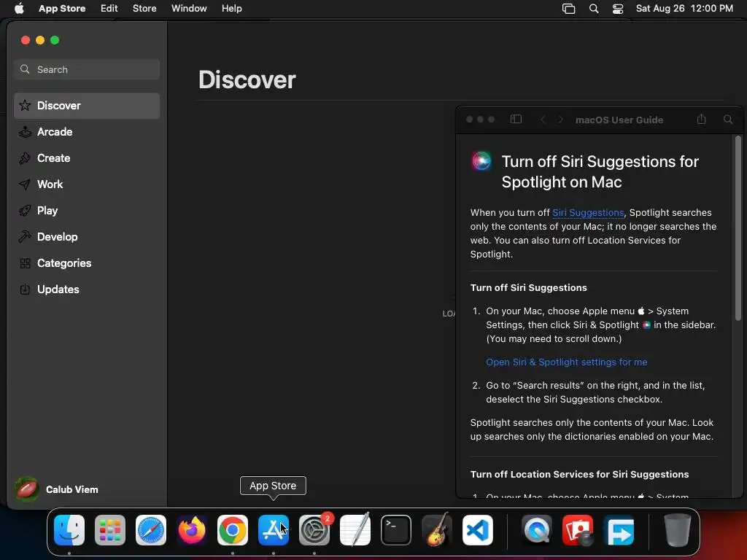This screenshot has width=747, height=560.
Task: Select the Develop category
Action: coord(87,237)
